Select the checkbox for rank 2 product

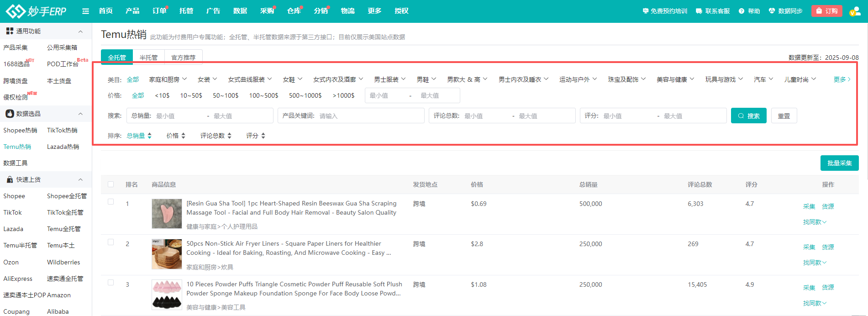point(110,242)
